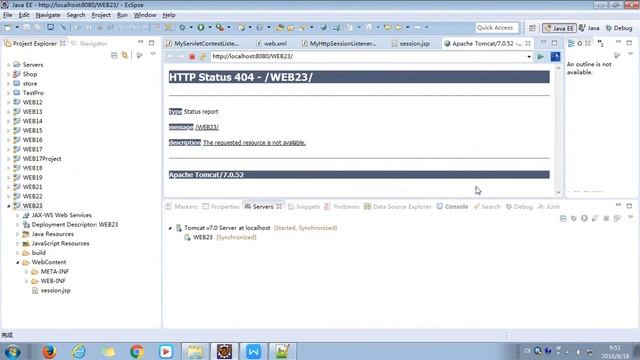Viewport: 640px width, 360px height.
Task: Click the green Go arrow beside URL
Action: click(x=540, y=56)
